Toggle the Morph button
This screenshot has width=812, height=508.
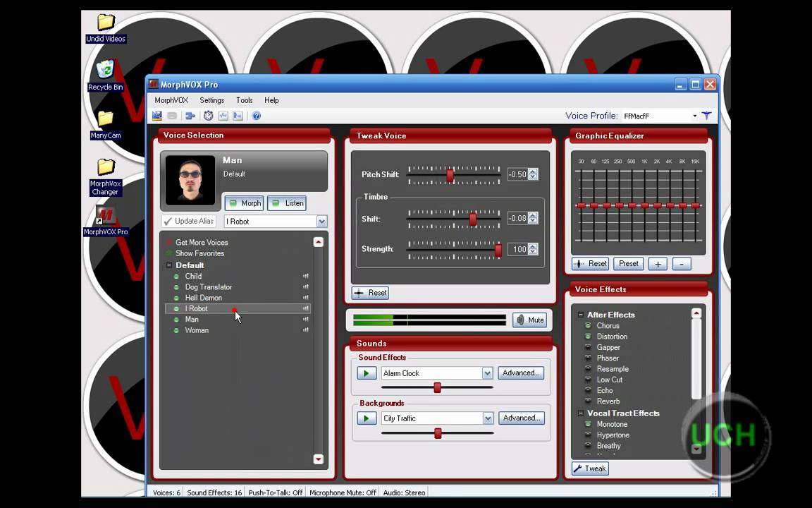(x=245, y=203)
